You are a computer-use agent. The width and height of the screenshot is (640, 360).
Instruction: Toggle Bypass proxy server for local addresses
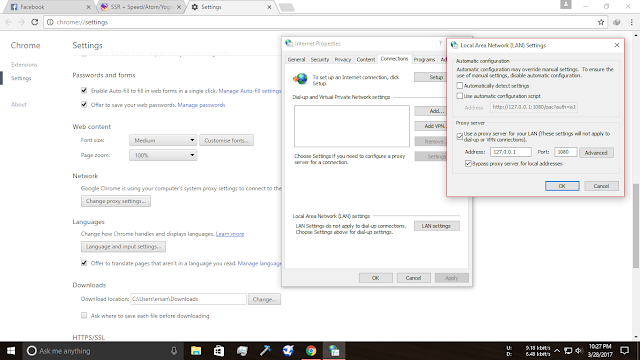468,164
